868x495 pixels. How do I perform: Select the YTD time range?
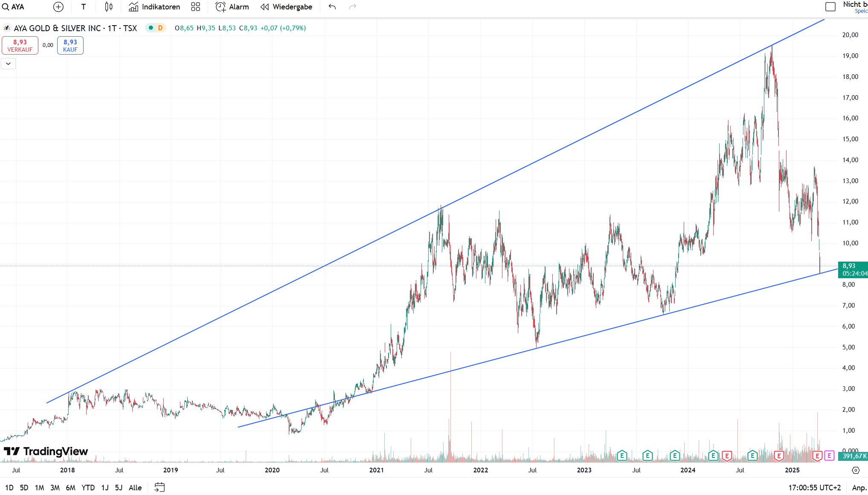88,487
